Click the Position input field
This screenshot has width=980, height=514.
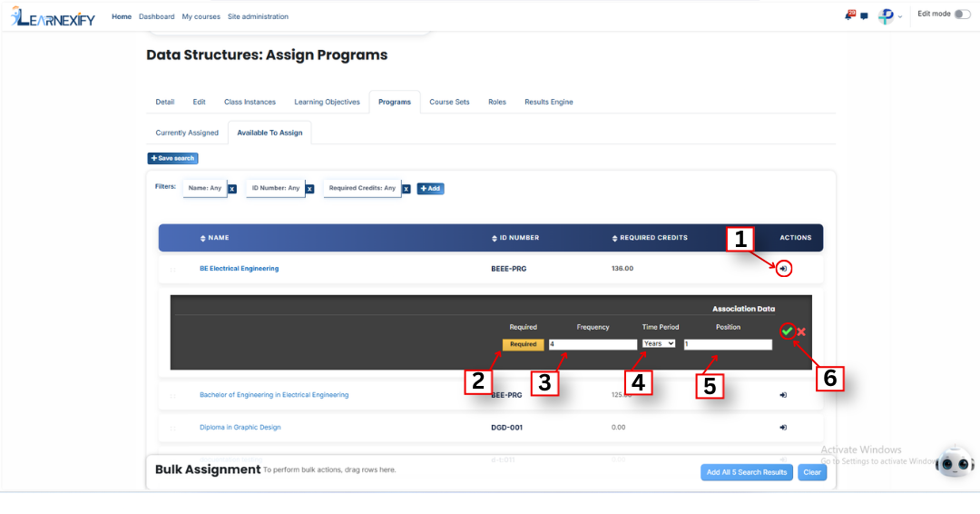[728, 344]
